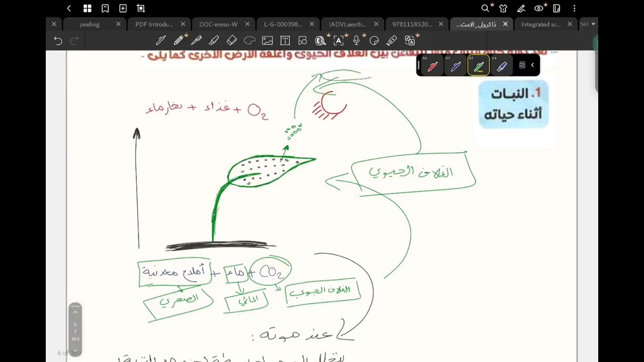Open the handwriting text recognition tool
The width and height of the screenshot is (644, 362).
(x=339, y=40)
